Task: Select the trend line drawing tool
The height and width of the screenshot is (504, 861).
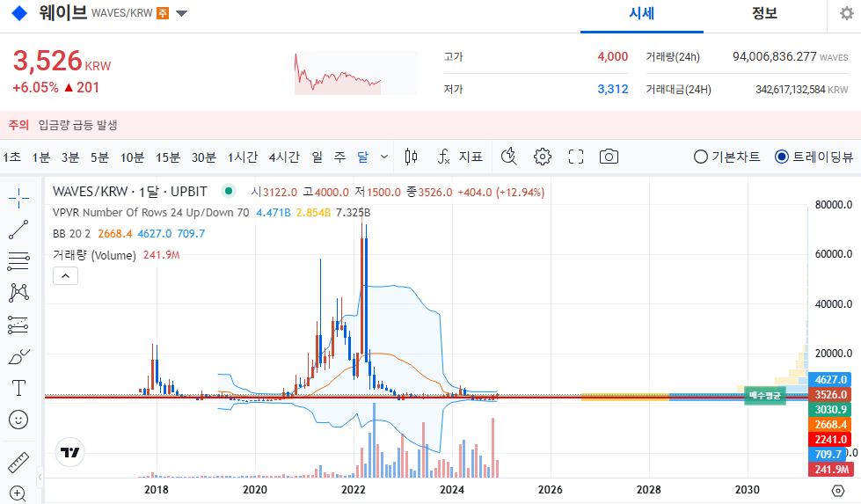Action: (18, 230)
